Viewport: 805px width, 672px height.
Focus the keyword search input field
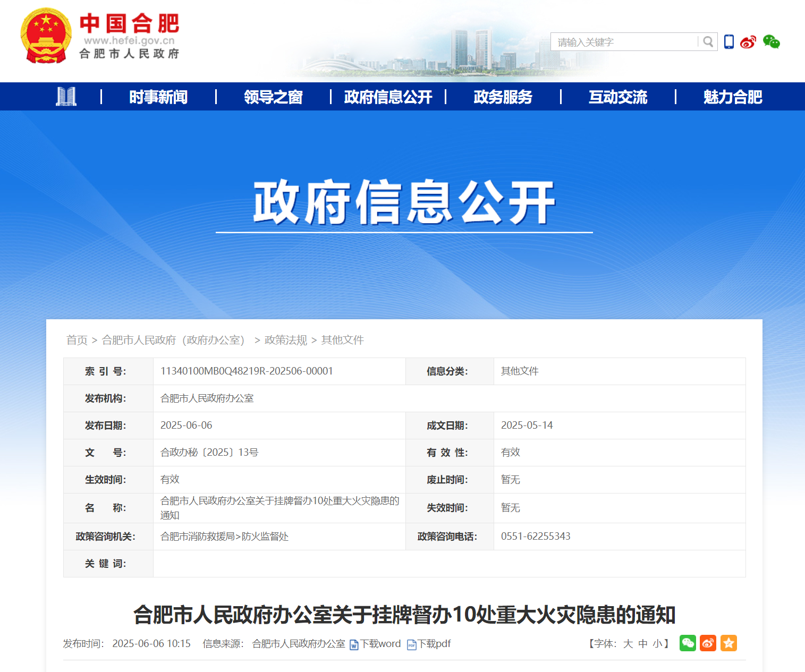pos(624,42)
